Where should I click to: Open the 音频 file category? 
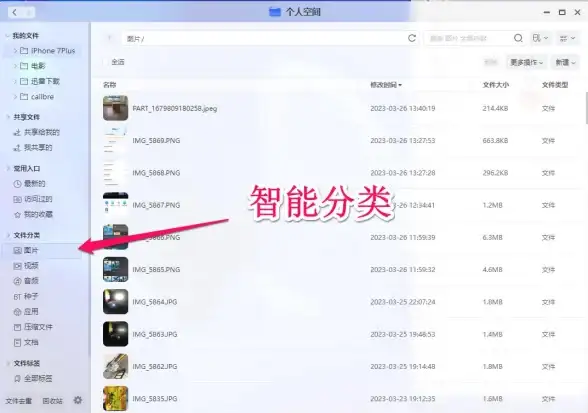[x=26, y=281]
